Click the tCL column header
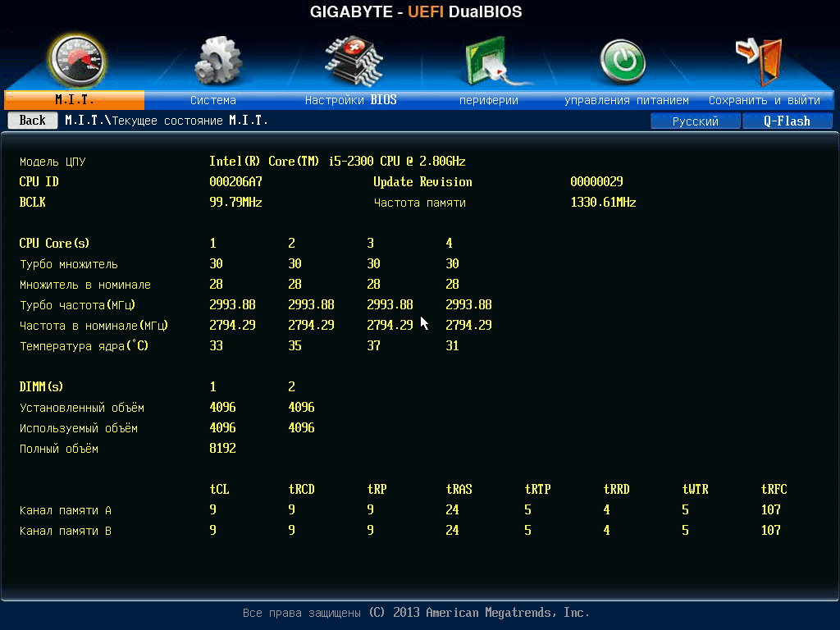 [x=219, y=489]
